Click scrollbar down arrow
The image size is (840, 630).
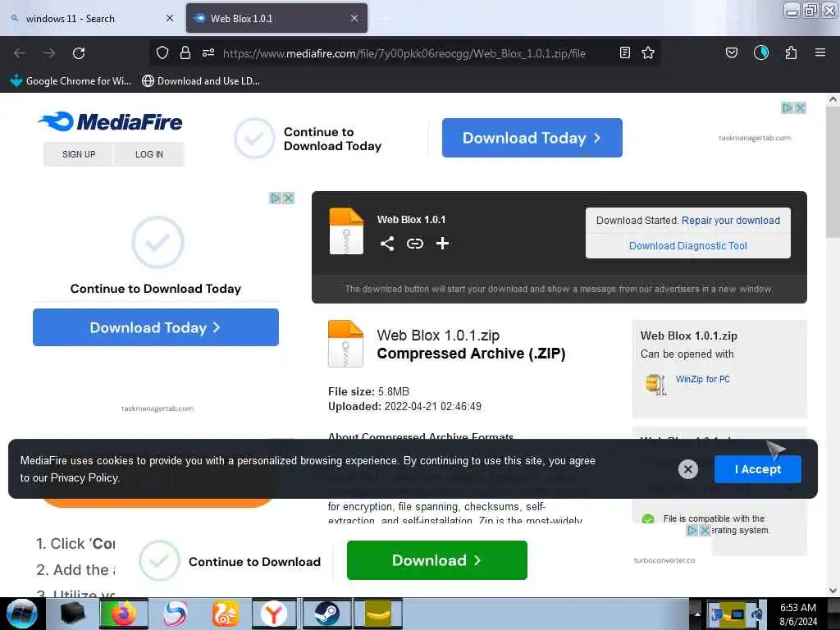[x=833, y=591]
